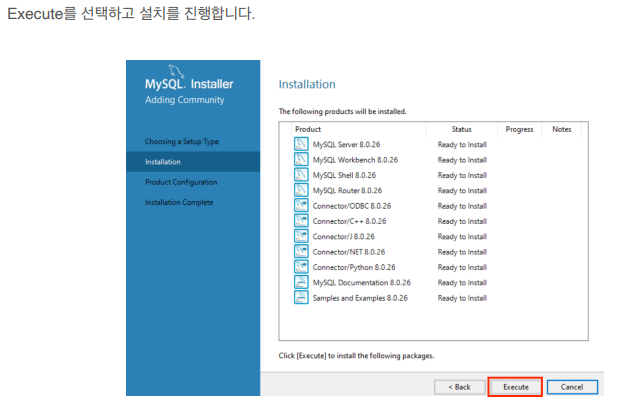Click Ready to Install status for Samples and Examples

[462, 298]
